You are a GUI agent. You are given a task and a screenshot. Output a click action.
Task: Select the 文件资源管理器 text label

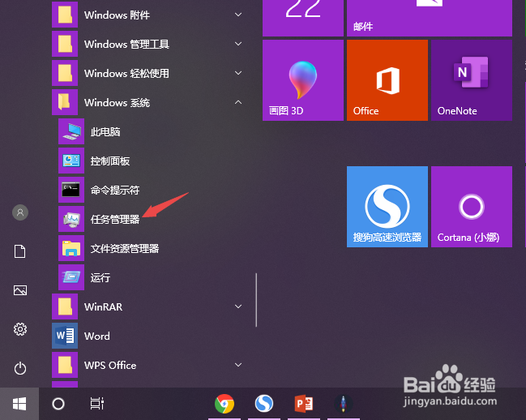pos(125,249)
